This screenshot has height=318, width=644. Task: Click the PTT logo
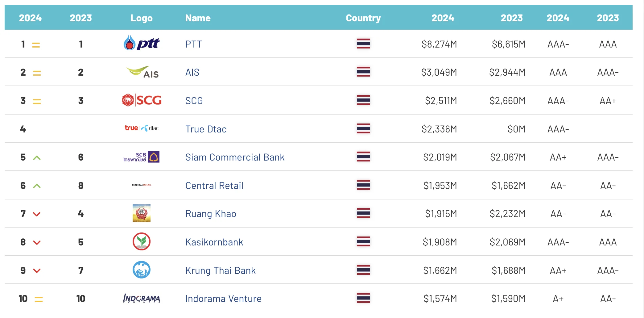coord(142,44)
